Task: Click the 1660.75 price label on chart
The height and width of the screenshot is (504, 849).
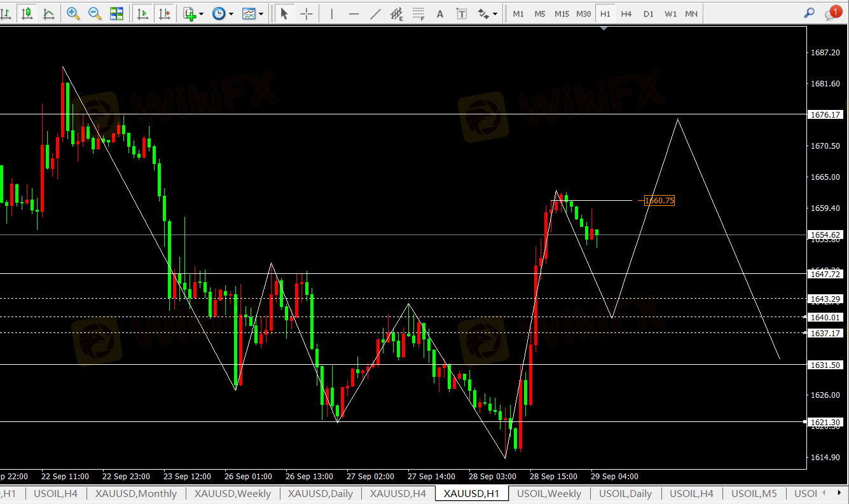Action: [x=659, y=201]
